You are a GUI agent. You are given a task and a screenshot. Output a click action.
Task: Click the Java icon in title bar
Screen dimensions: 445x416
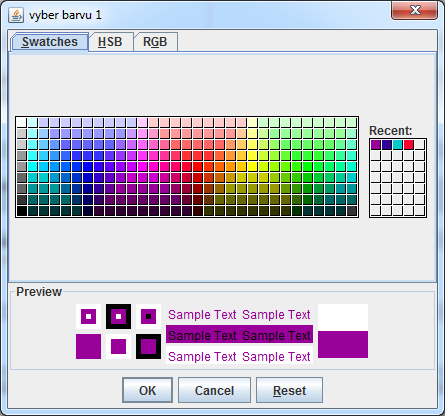[16, 15]
